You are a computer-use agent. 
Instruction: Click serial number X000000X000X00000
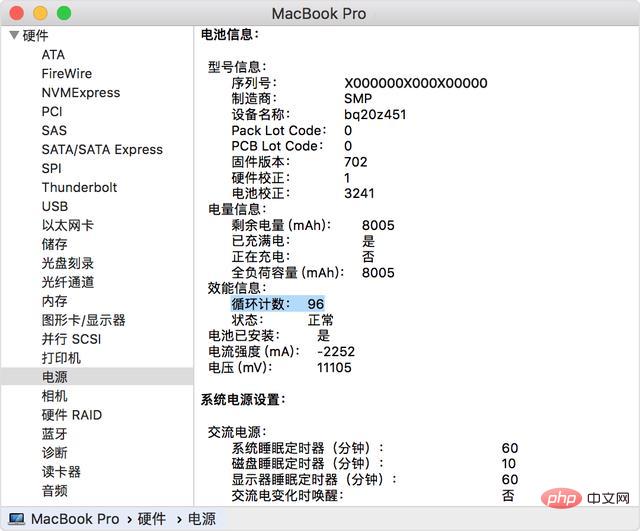pyautogui.click(x=416, y=83)
